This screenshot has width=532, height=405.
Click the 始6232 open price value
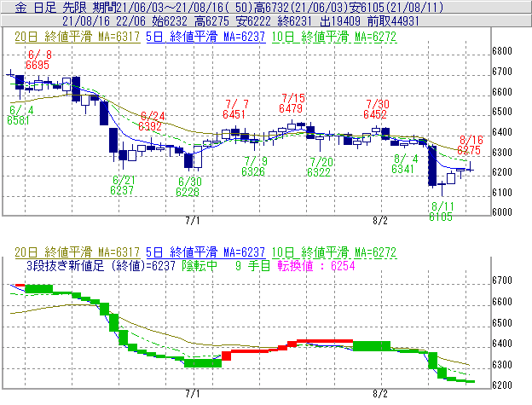point(170,21)
